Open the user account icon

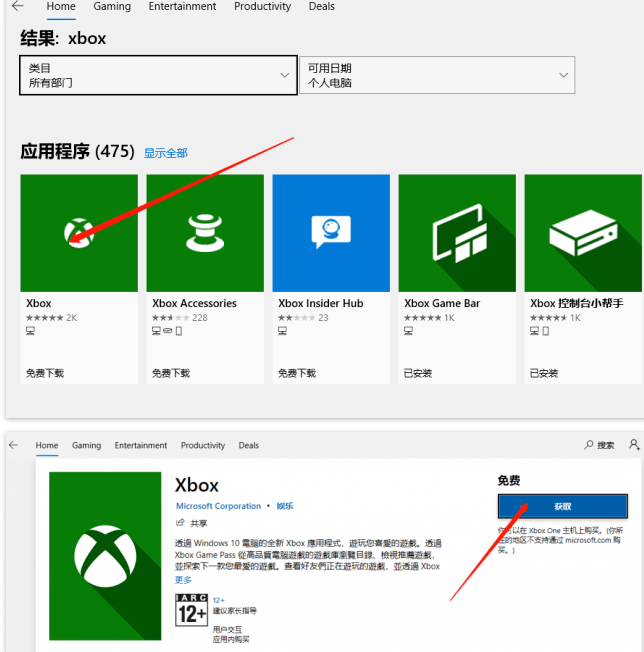click(x=634, y=444)
